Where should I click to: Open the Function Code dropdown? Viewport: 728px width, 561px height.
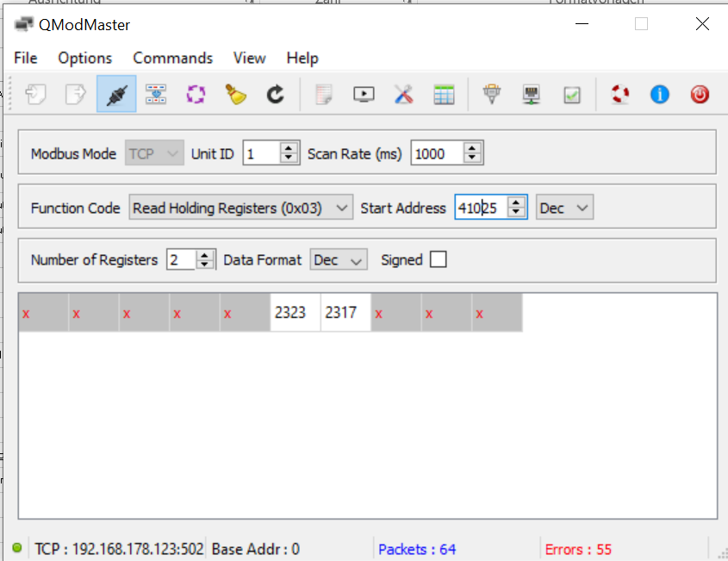[241, 208]
